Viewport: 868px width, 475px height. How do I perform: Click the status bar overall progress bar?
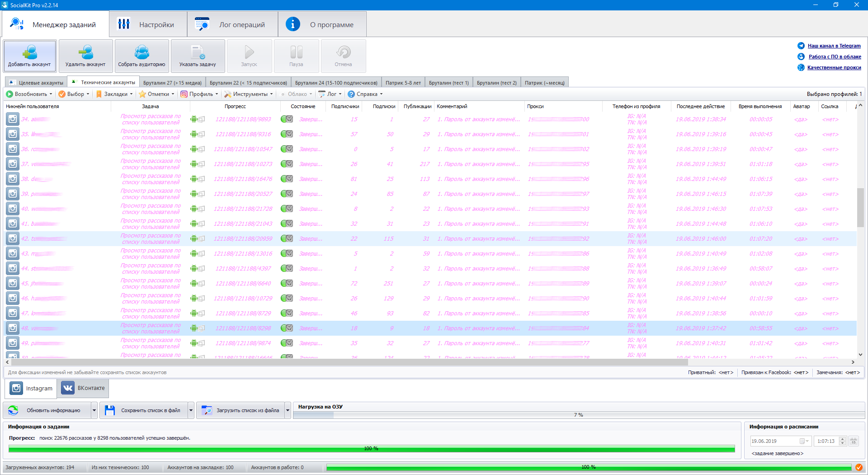(589, 467)
